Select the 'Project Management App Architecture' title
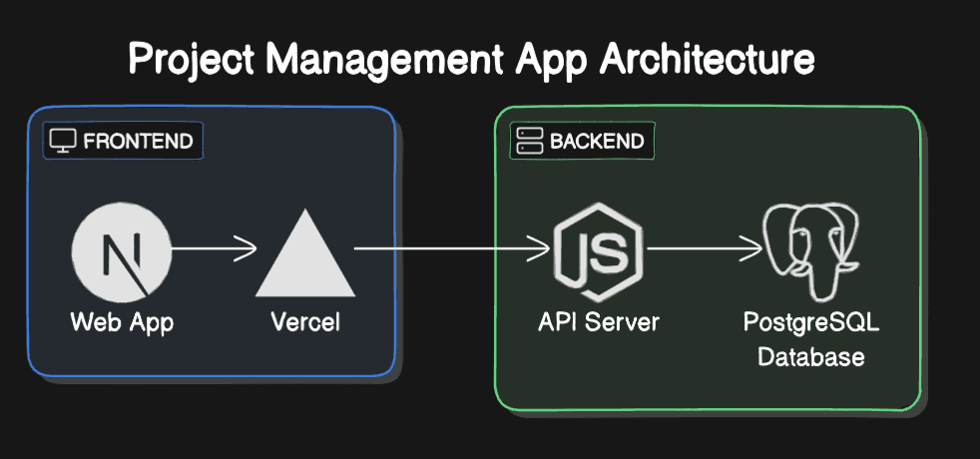This screenshot has height=459, width=980. [472, 61]
